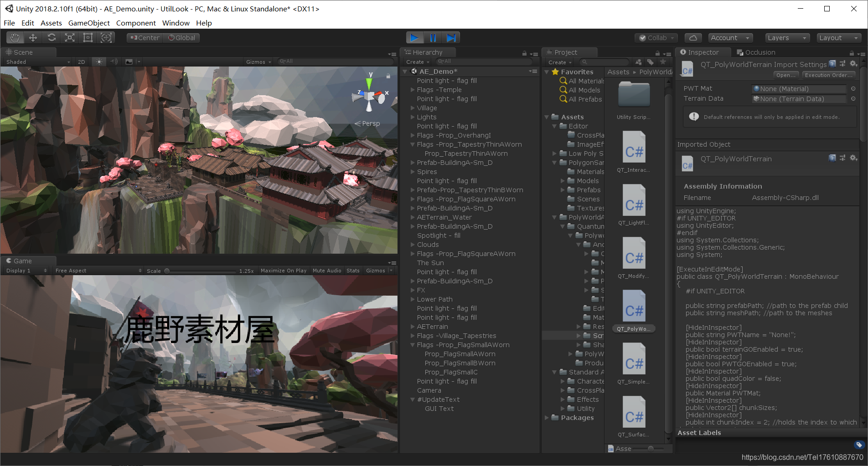The width and height of the screenshot is (868, 466).
Task: Lock the Hierarchy panel
Action: tap(524, 53)
